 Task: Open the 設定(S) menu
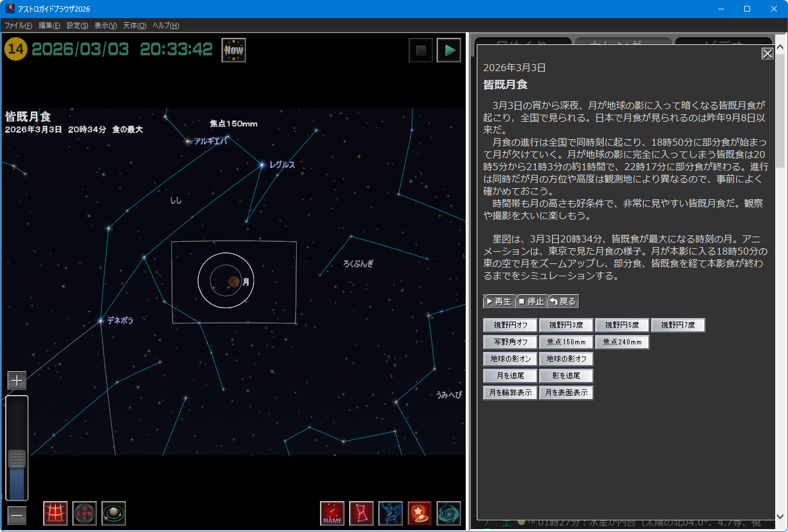coord(78,26)
